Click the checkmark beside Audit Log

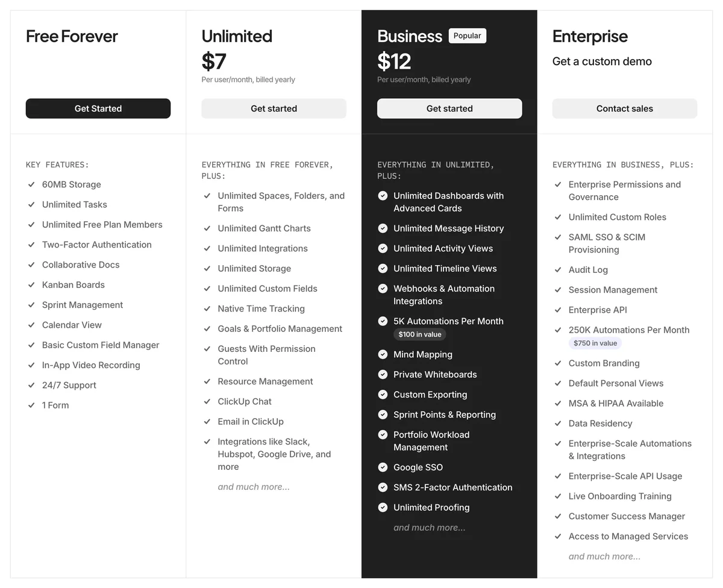click(x=558, y=270)
